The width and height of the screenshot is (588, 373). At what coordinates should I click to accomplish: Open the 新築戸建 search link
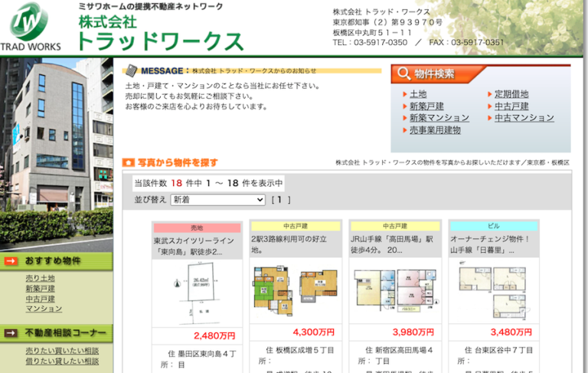point(426,106)
